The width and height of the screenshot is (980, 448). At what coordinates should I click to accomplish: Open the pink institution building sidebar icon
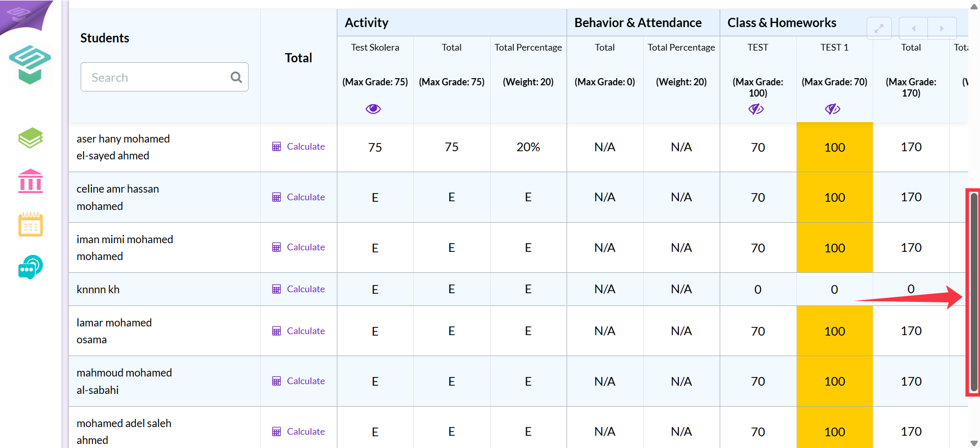pyautogui.click(x=31, y=181)
